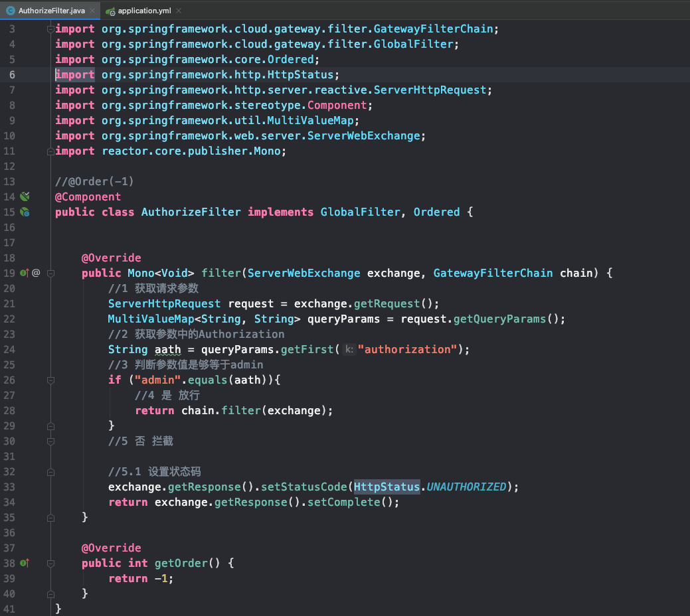Click the implements-method gutter icon on line 19

pyautogui.click(x=24, y=273)
